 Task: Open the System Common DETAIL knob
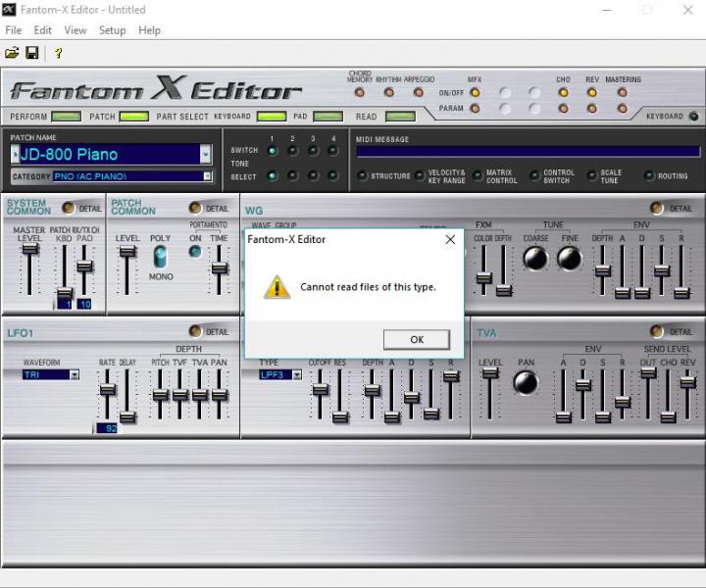coord(69,208)
